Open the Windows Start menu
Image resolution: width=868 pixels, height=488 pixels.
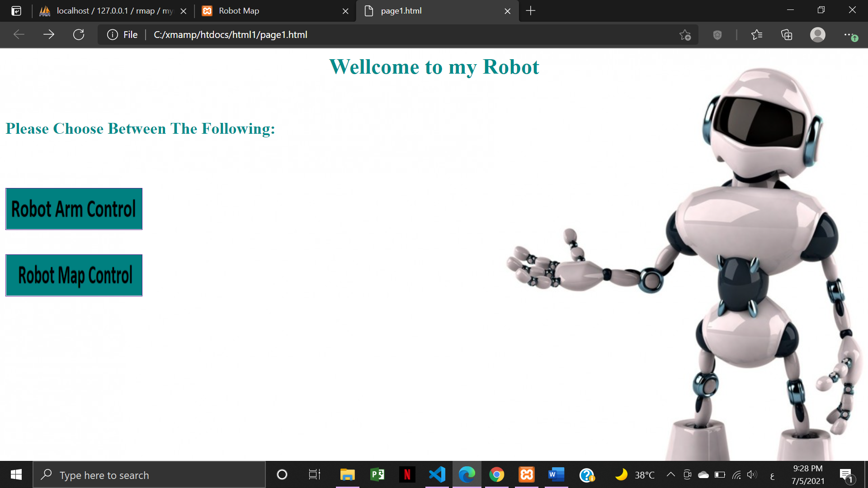pyautogui.click(x=16, y=474)
